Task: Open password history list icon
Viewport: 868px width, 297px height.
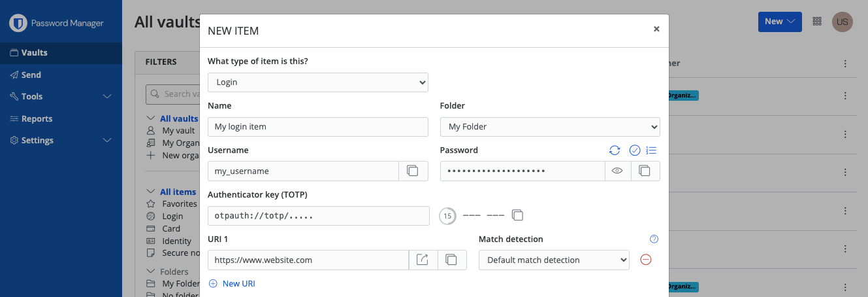Action: (651, 150)
